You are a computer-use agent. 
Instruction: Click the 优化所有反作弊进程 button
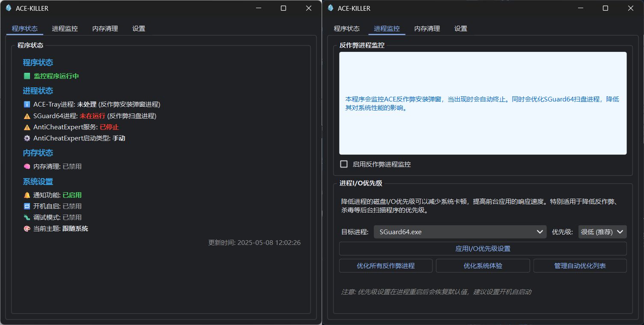click(x=386, y=266)
